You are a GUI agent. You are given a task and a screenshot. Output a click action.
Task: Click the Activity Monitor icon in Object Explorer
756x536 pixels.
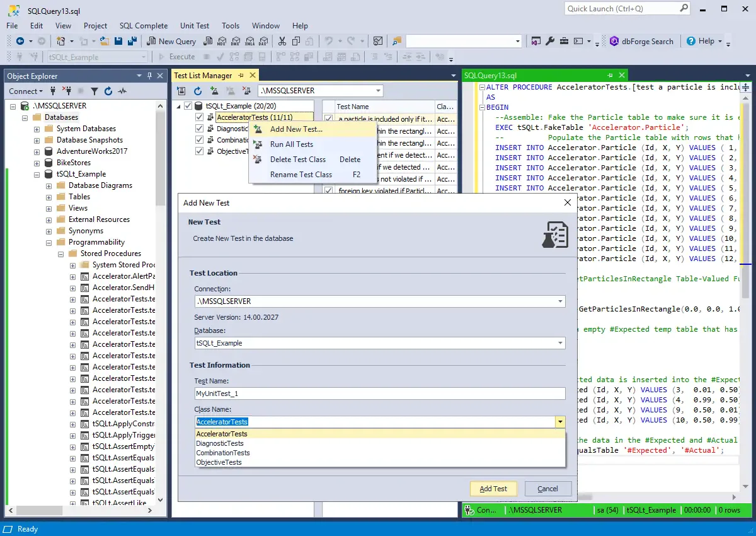pos(122,91)
